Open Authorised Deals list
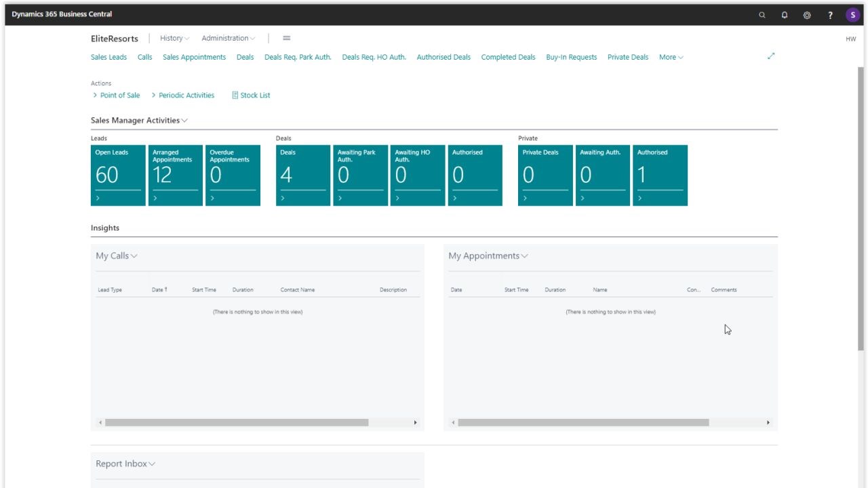868x488 pixels. click(x=443, y=58)
